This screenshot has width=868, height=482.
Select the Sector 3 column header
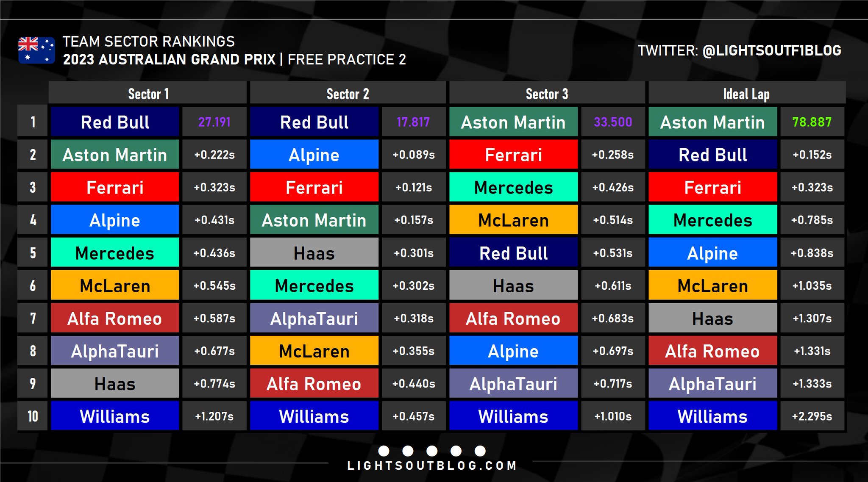tap(547, 94)
